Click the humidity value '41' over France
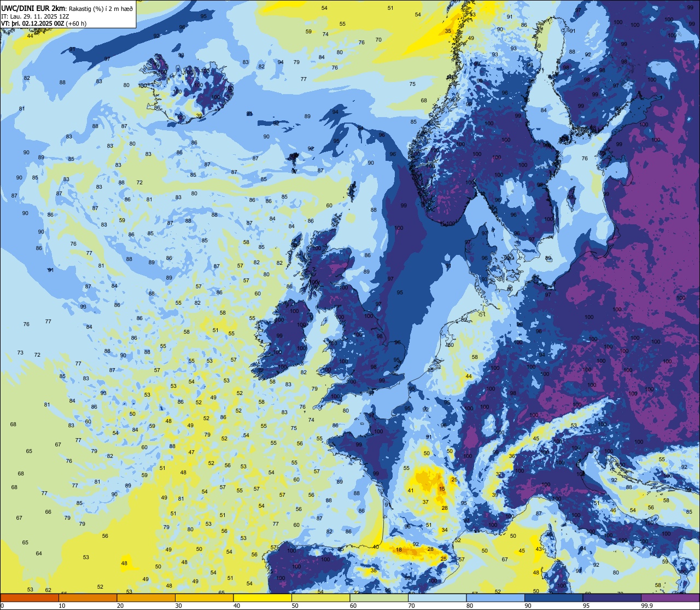The width and height of the screenshot is (700, 610). 411,490
